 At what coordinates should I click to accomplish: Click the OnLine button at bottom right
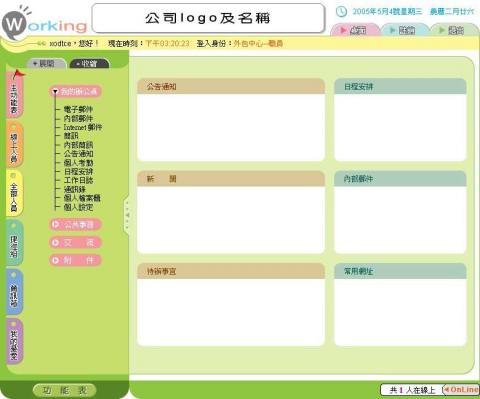click(461, 389)
